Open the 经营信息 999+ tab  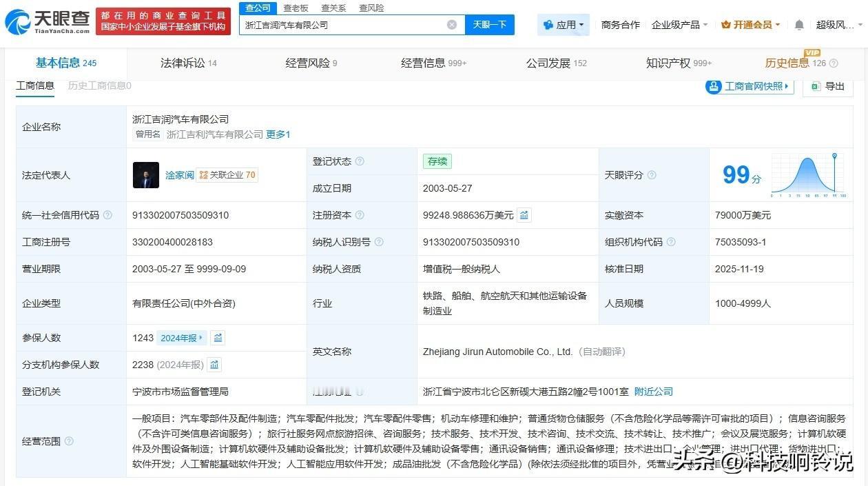434,63
